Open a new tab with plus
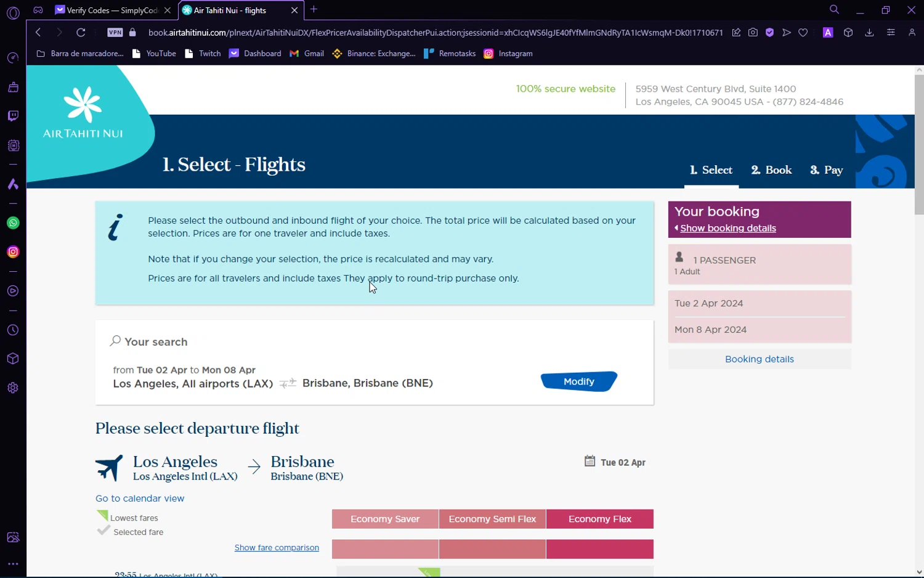 (x=314, y=9)
